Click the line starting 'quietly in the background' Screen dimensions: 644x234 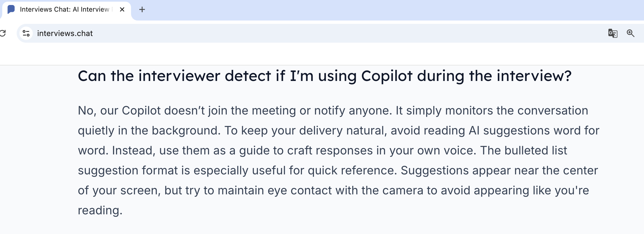pyautogui.click(x=338, y=131)
